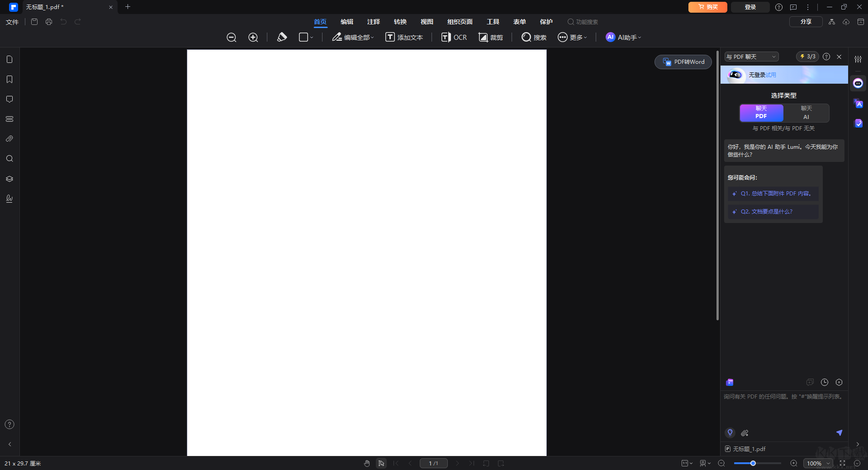This screenshot has width=868, height=470.
Task: Click the prompt lightbulb icon in chat
Action: 730,432
